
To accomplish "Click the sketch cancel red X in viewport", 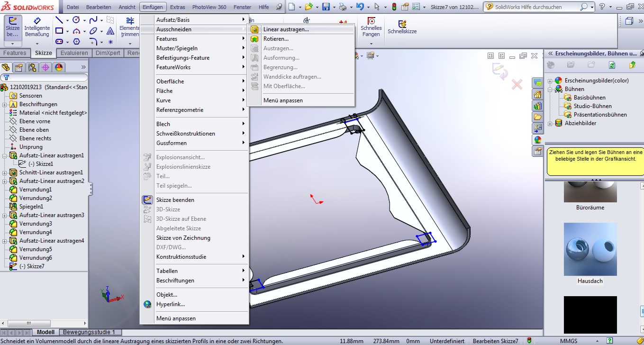I will (517, 84).
